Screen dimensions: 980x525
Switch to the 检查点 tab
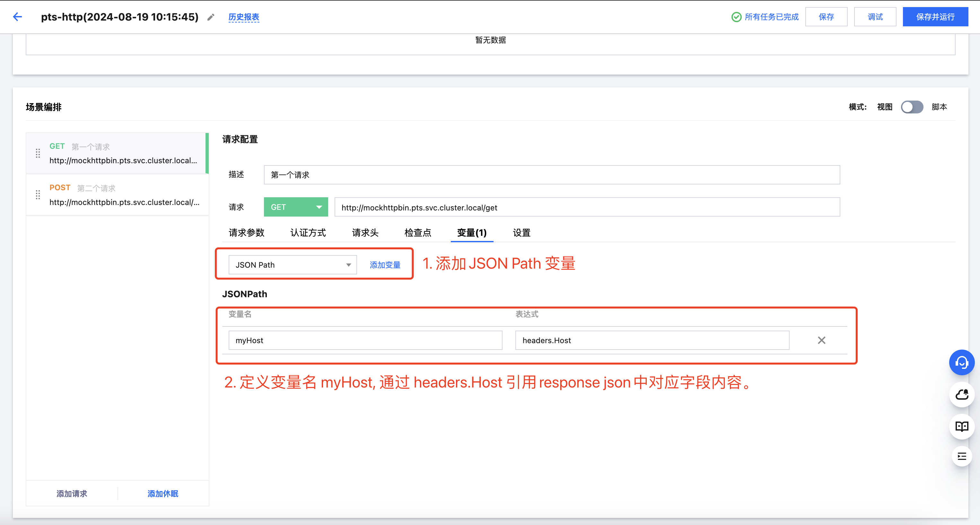(x=417, y=233)
